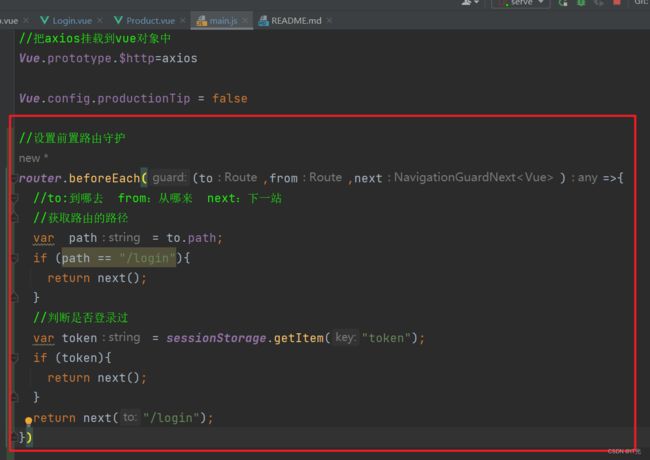Click the comment '//获取路由的路径'
Screen dimensions: 650x460
click(81, 218)
